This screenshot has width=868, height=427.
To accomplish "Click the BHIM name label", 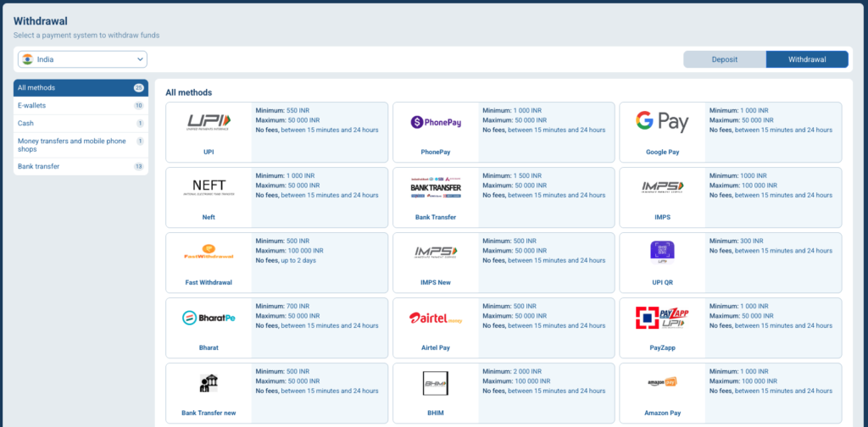I will coord(436,413).
